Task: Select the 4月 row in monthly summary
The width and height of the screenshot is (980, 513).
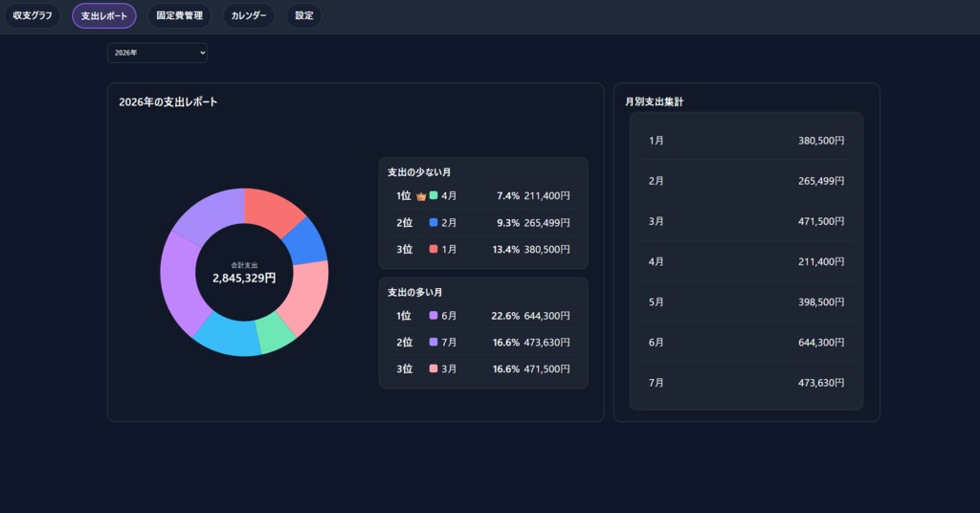Action: pyautogui.click(x=746, y=261)
